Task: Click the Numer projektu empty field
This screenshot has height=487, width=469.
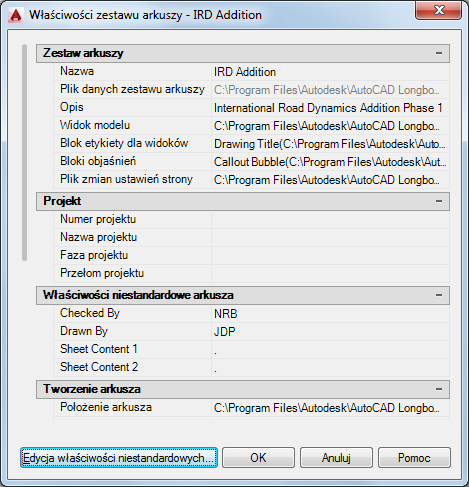Action: 330,219
